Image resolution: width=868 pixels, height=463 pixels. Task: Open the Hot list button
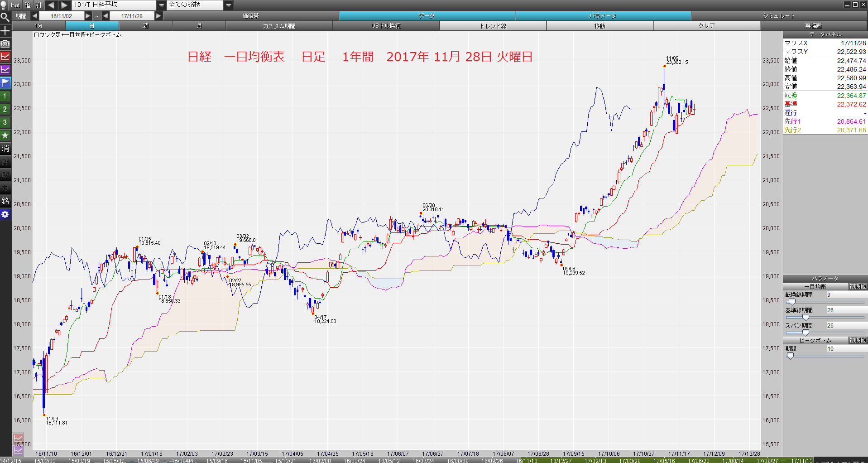click(x=15, y=5)
